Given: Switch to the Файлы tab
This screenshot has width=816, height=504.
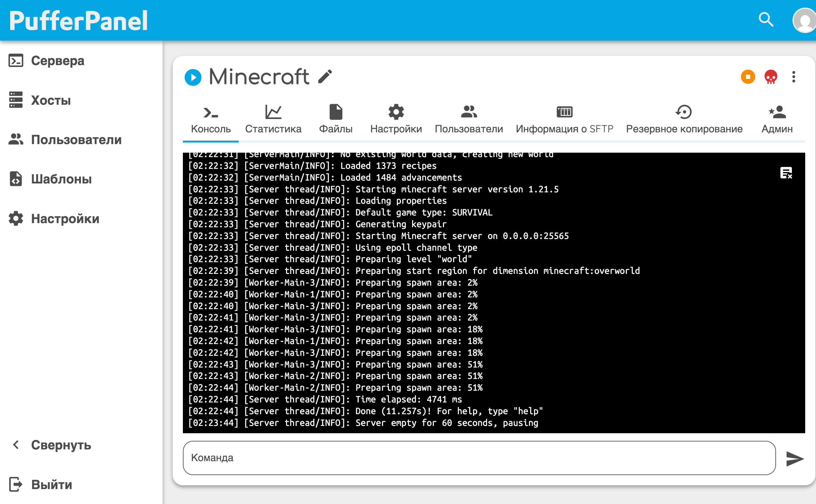Looking at the screenshot, I should 336,119.
